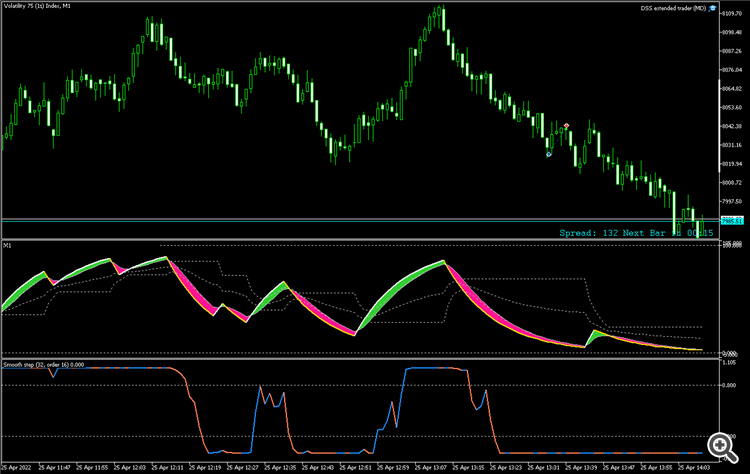Select the blue buy arrow marker
Screen dimensions: 750x474
point(549,154)
